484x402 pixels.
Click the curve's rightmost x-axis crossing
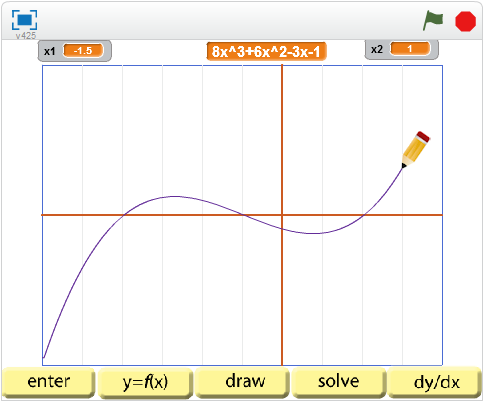coord(365,215)
